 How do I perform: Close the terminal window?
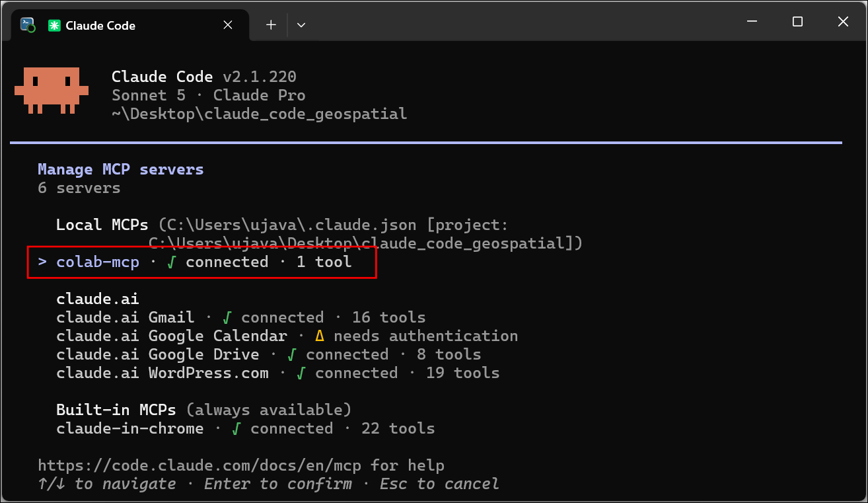click(843, 22)
